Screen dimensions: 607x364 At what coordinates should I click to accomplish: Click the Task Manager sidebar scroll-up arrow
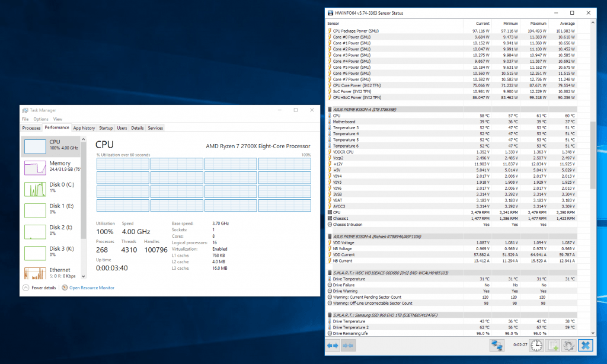83,139
